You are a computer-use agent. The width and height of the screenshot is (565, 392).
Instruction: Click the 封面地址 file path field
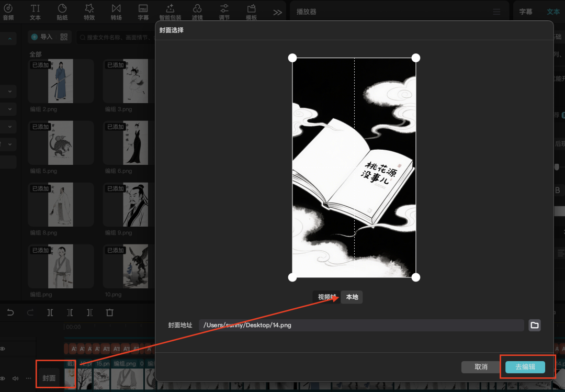click(x=361, y=325)
